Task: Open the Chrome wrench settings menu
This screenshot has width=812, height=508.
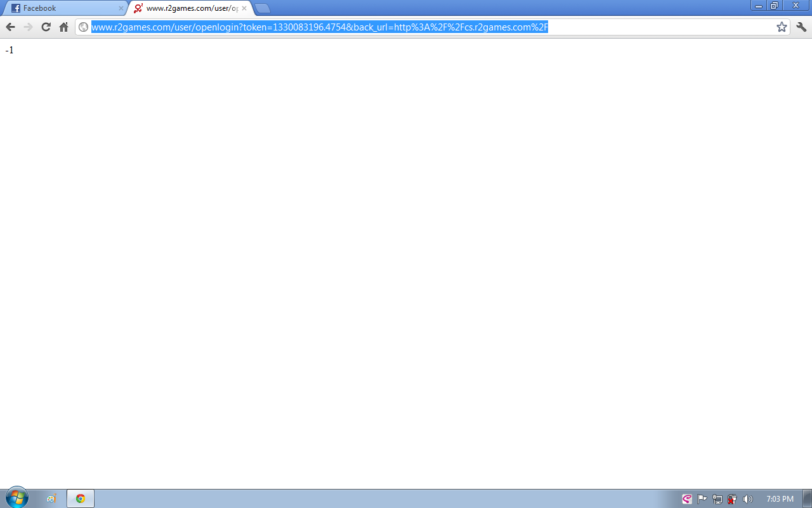Action: (801, 27)
